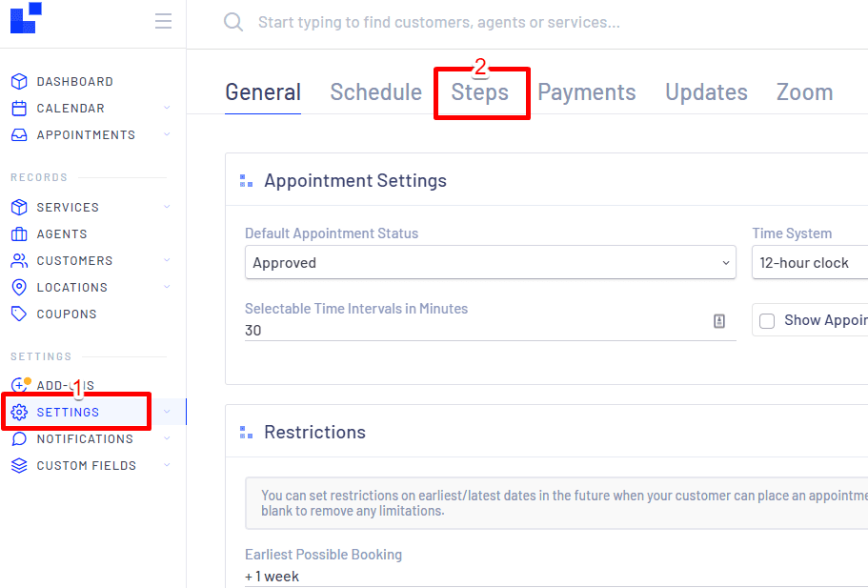The height and width of the screenshot is (588, 868).
Task: Select the Customers people icon
Action: tap(21, 260)
